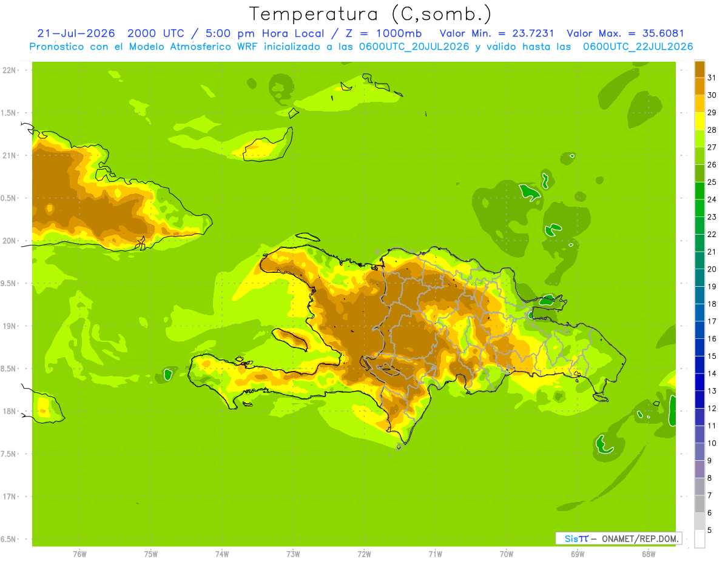Click the latitude label "7.5N"
Viewport: 728px width, 562px height.
9,454
